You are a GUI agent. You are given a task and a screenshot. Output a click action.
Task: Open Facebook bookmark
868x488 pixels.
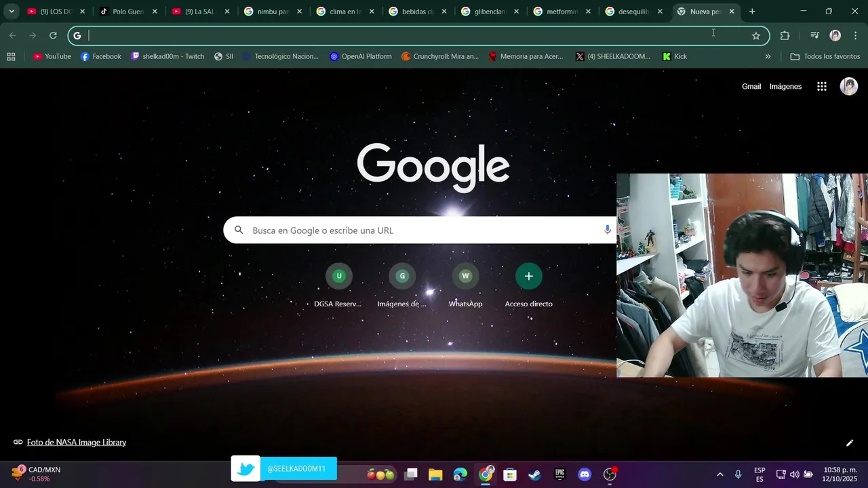pyautogui.click(x=101, y=56)
